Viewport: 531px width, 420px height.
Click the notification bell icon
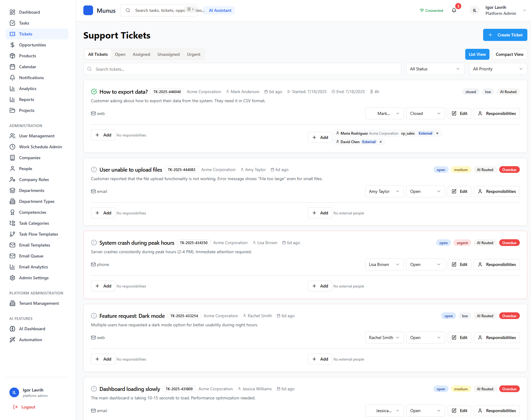coord(454,10)
